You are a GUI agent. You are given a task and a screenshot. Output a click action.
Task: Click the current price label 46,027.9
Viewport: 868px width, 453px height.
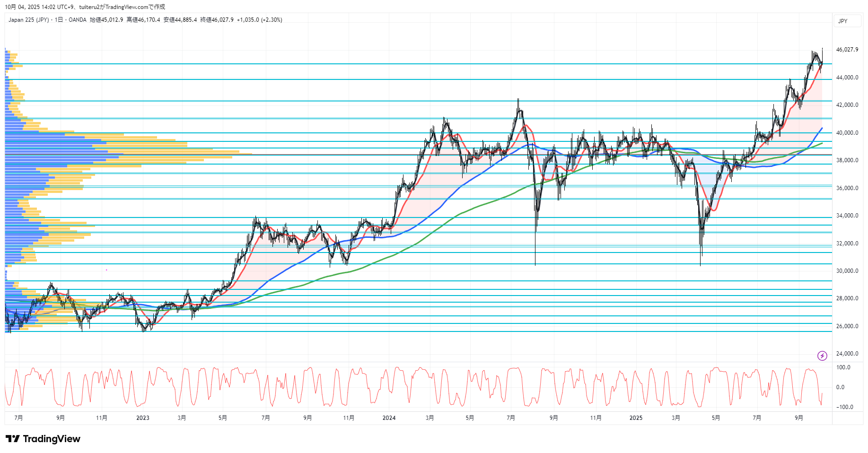coord(847,50)
